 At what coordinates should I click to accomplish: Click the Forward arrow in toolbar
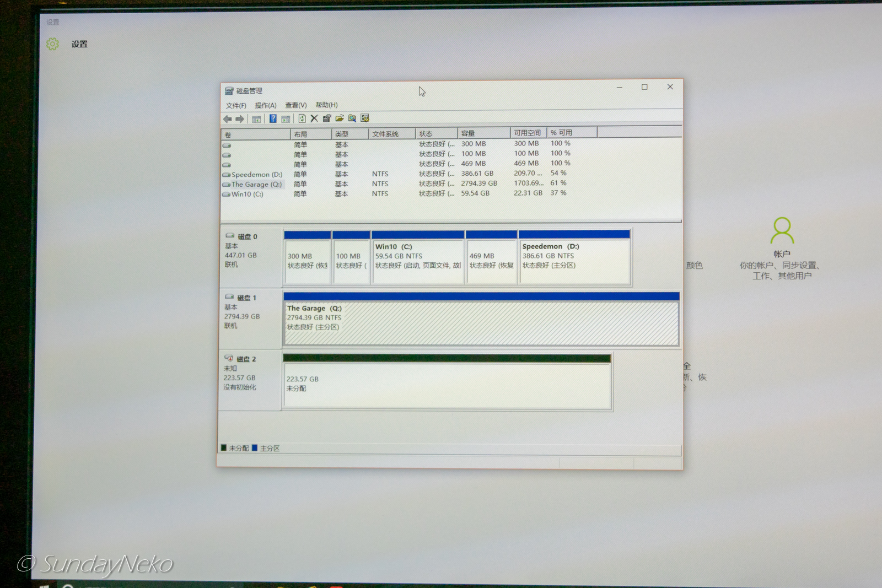coord(240,119)
